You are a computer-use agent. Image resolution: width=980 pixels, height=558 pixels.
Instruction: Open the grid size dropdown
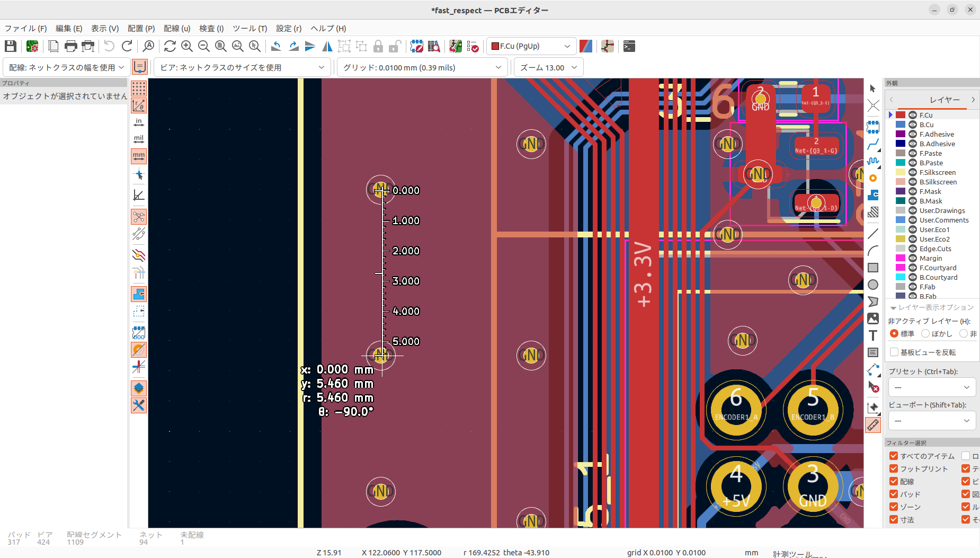pyautogui.click(x=422, y=67)
